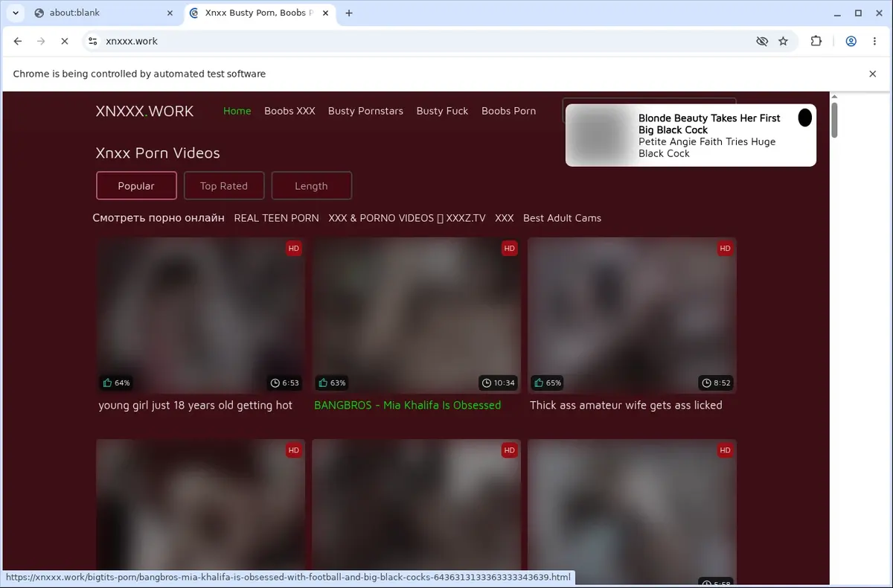
Task: Open a new browser tab
Action: tap(349, 13)
